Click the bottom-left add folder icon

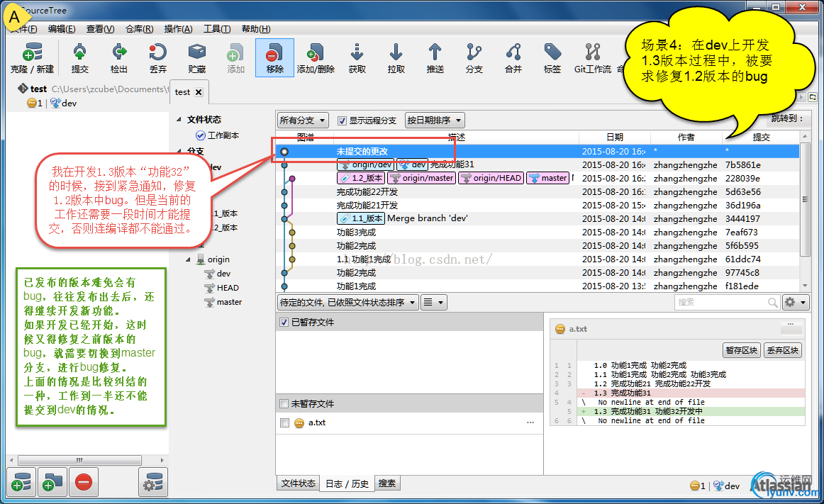52,482
